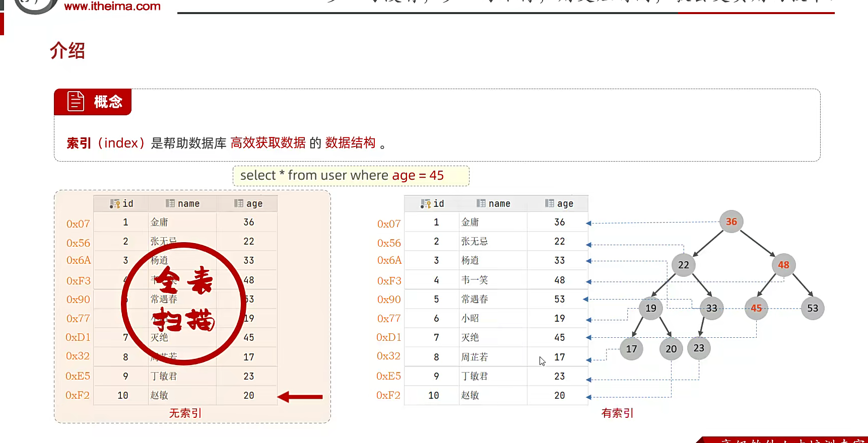Click name 丁敏君 in the 无索引 table
Screen dimensions: 868x443
pyautogui.click(x=164, y=376)
